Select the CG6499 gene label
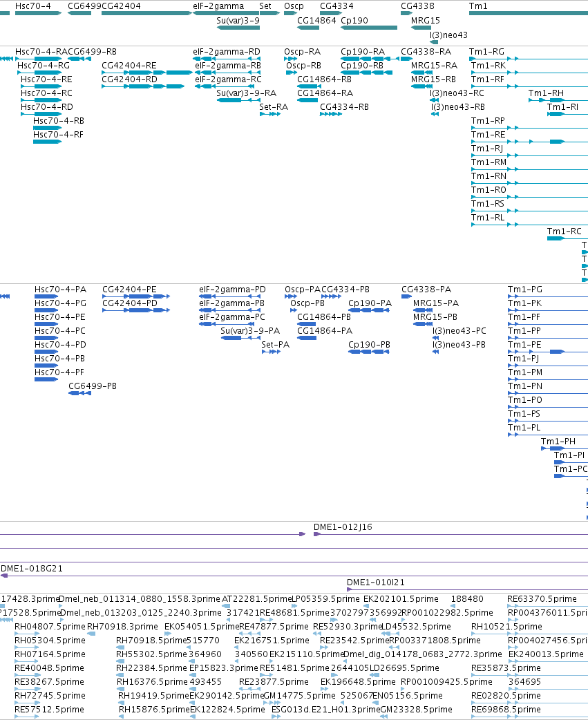588x720 pixels. click(x=84, y=6)
